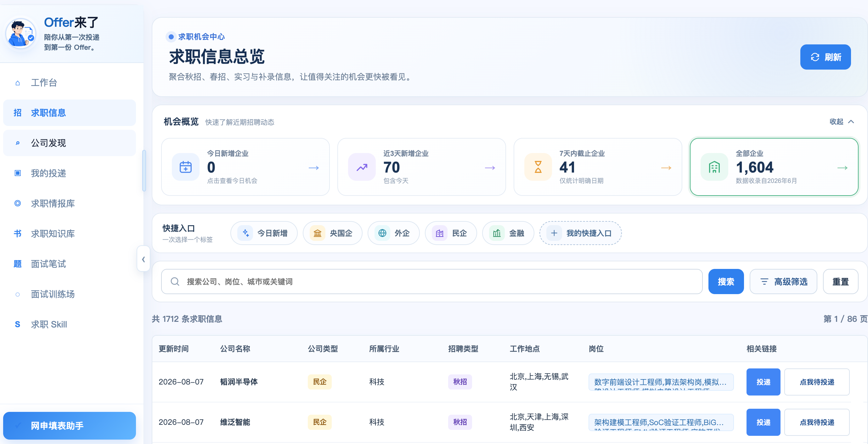Open 我的投递 in the sidebar
868x444 pixels.
pyautogui.click(x=70, y=173)
